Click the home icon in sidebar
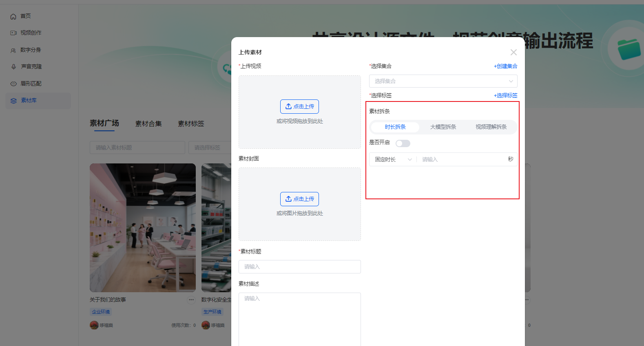644x346 pixels. (x=13, y=16)
